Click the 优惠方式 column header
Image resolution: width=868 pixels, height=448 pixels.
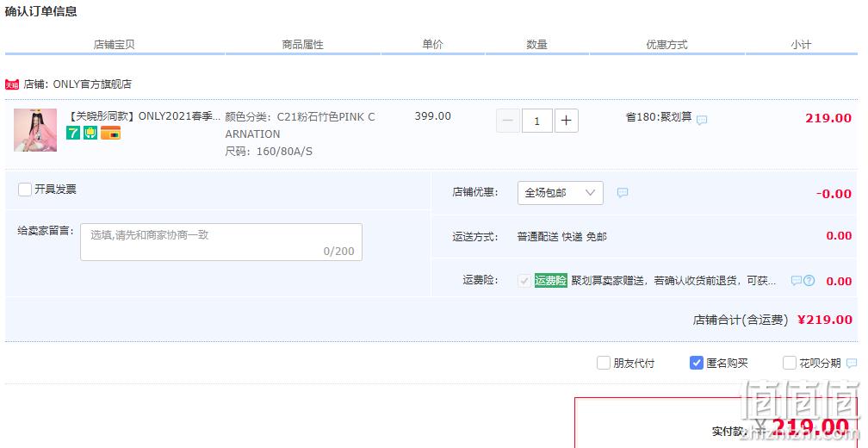click(667, 44)
